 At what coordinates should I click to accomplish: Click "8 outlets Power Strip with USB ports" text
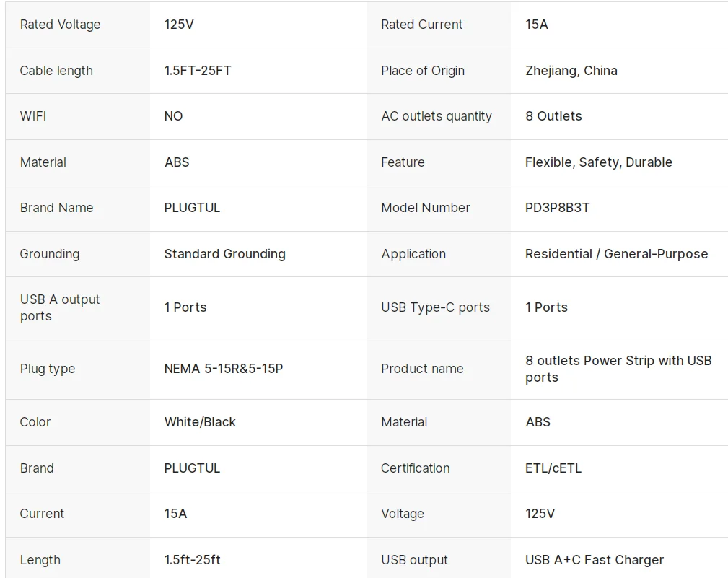pyautogui.click(x=618, y=369)
